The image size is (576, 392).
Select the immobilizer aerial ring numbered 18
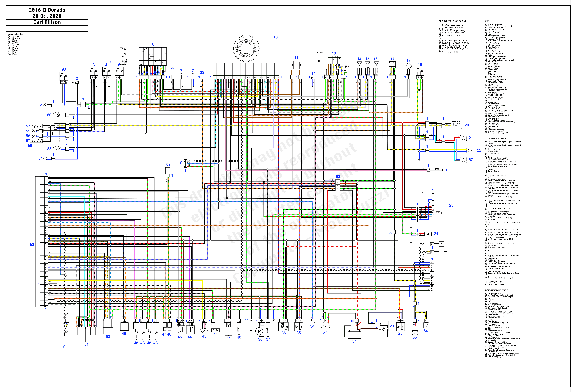tap(408, 66)
